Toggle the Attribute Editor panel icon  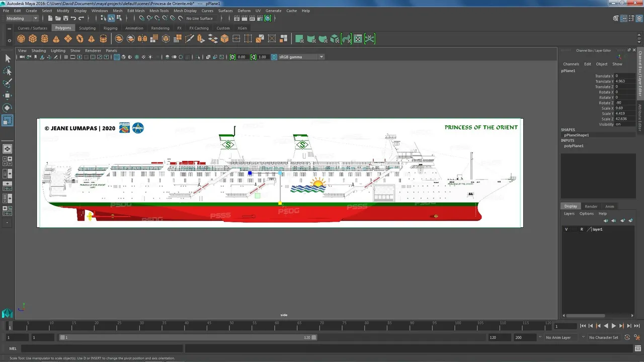point(623,18)
